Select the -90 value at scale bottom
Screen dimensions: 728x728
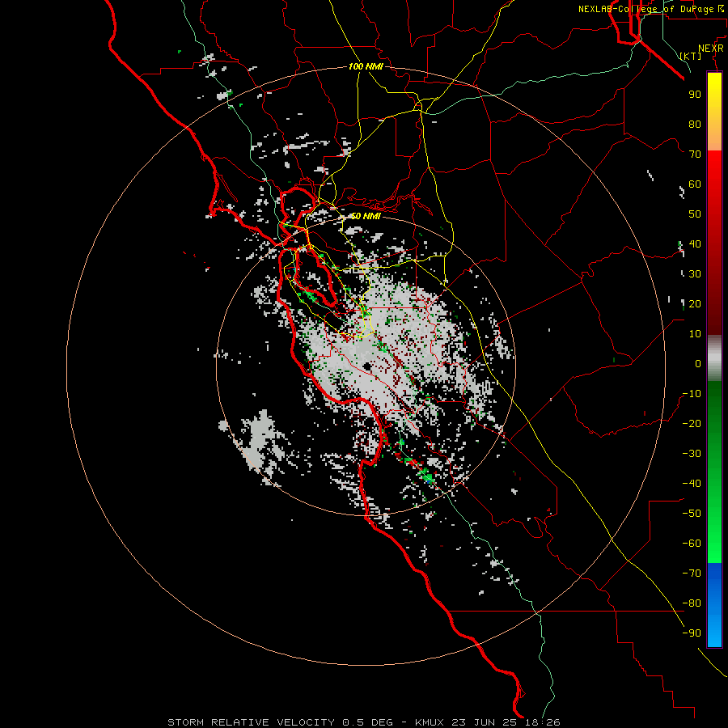coord(692,633)
